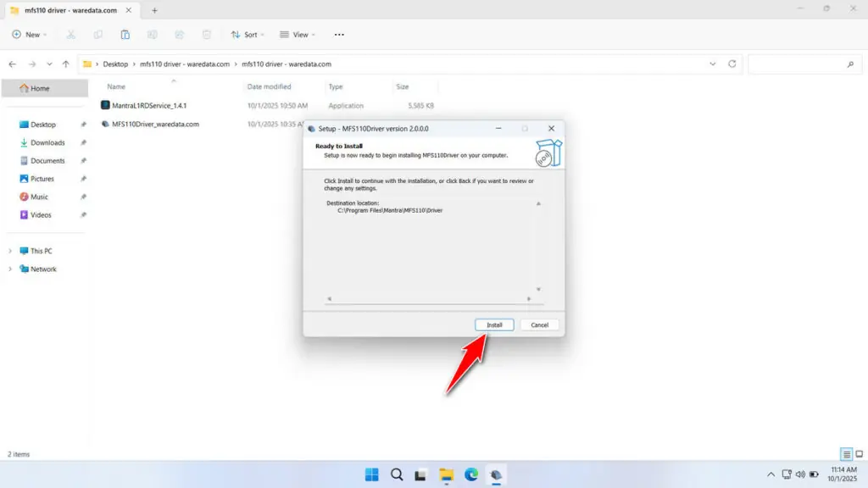Click the Paste icon in the toolbar

(x=125, y=34)
